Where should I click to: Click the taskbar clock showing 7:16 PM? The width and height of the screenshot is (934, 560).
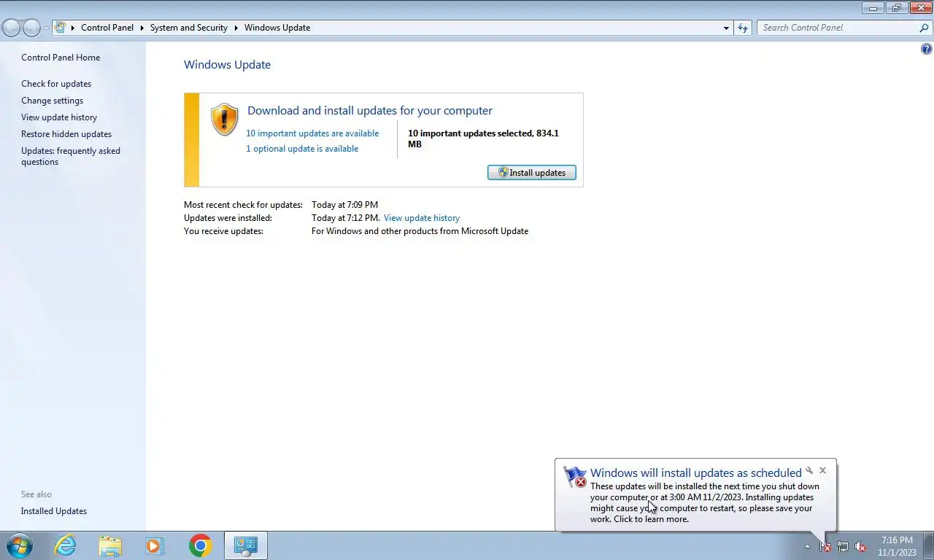click(x=897, y=546)
